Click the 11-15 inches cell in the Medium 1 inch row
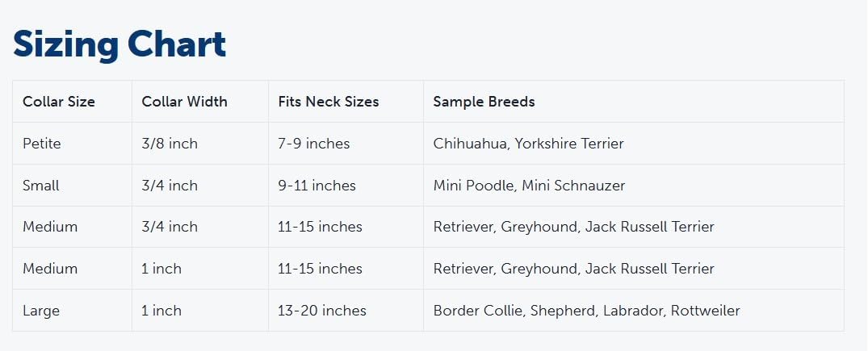The width and height of the screenshot is (868, 351). pyautogui.click(x=320, y=269)
